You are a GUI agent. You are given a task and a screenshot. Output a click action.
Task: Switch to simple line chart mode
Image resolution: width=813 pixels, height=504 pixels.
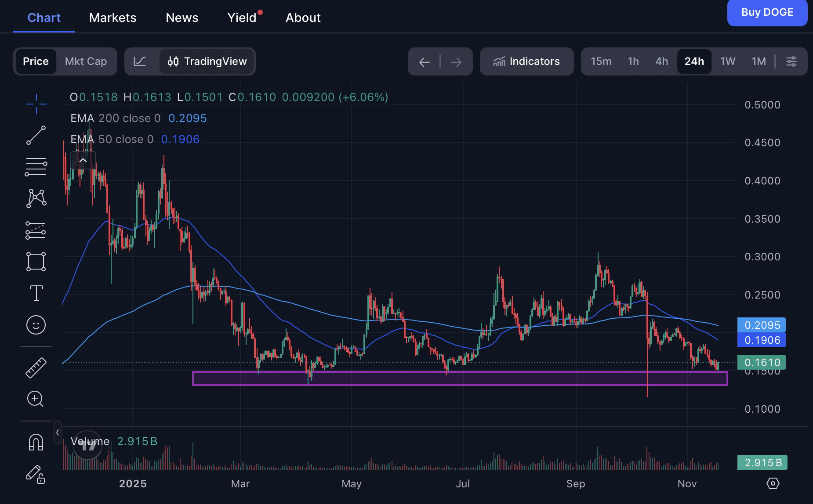pyautogui.click(x=140, y=61)
